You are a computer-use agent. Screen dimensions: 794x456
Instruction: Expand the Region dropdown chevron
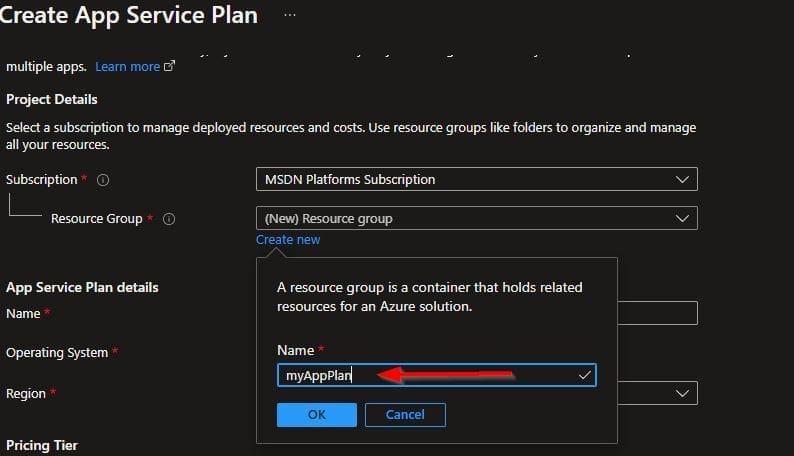682,393
